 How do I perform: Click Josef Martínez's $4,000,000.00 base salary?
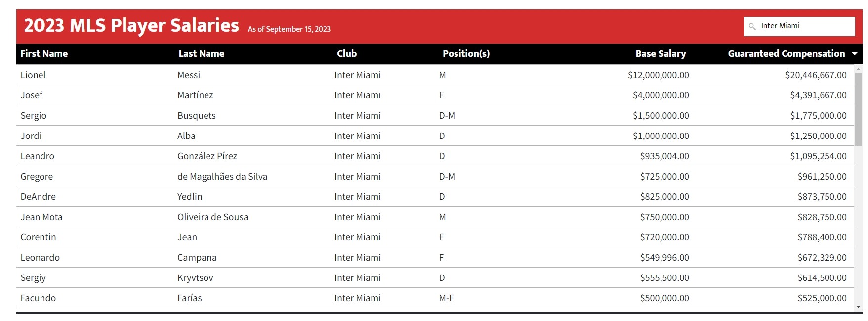(661, 95)
